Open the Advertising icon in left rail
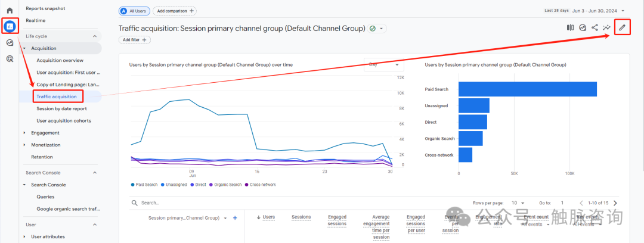Screen dimensions: 644x243 tap(10, 59)
